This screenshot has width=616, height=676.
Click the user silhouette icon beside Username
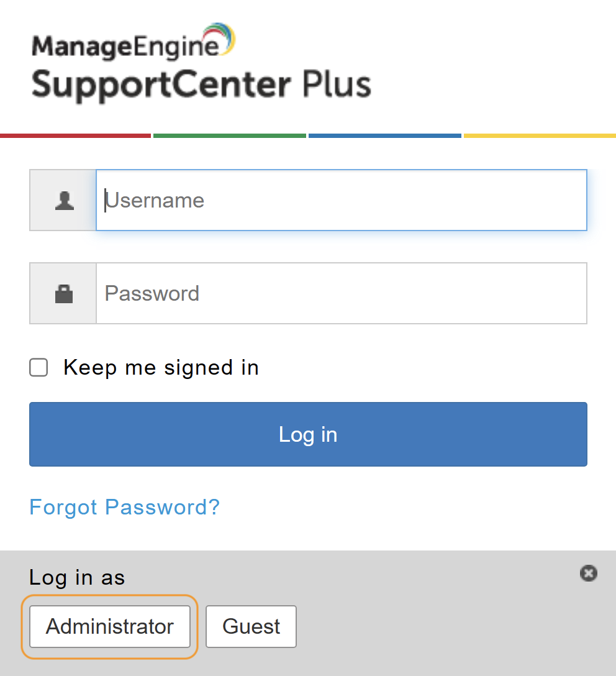click(x=63, y=200)
